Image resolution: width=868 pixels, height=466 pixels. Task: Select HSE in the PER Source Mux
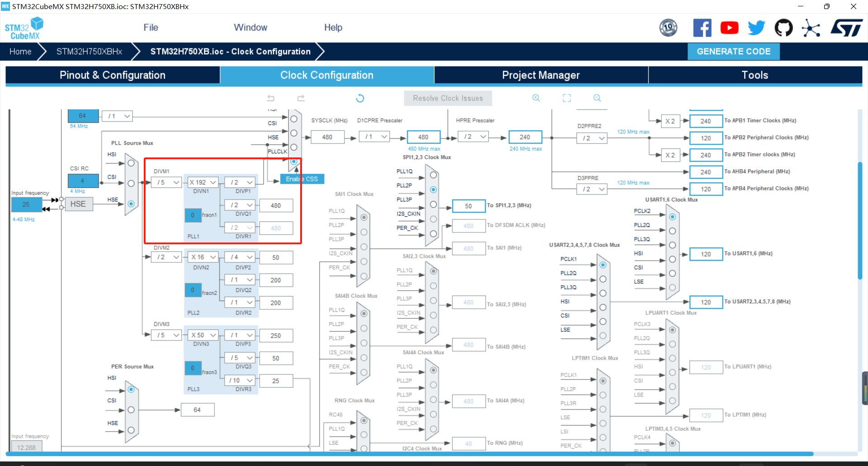[131, 430]
